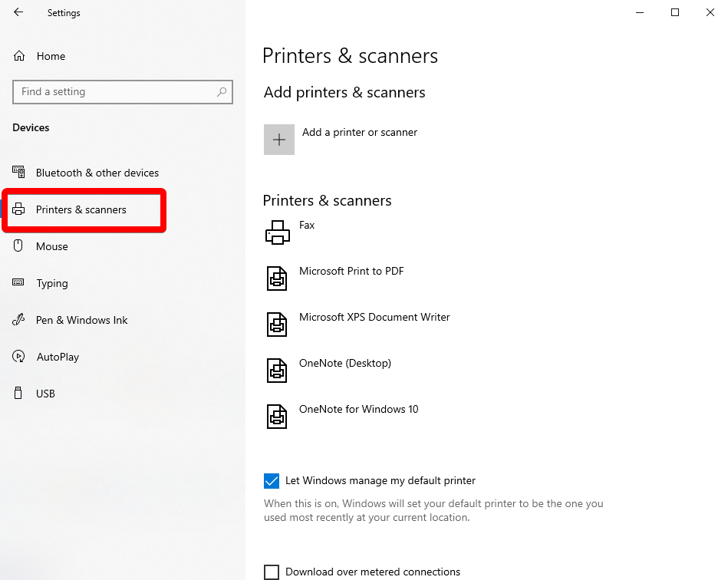Open the Bluetooth & other devices page
The height and width of the screenshot is (580, 728).
[97, 172]
